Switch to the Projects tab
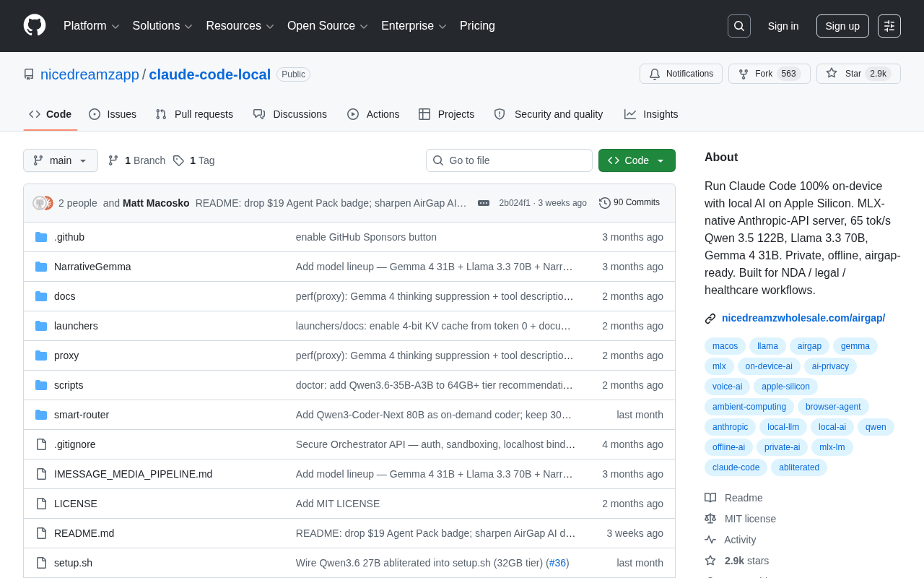The height and width of the screenshot is (578, 924). 447,114
